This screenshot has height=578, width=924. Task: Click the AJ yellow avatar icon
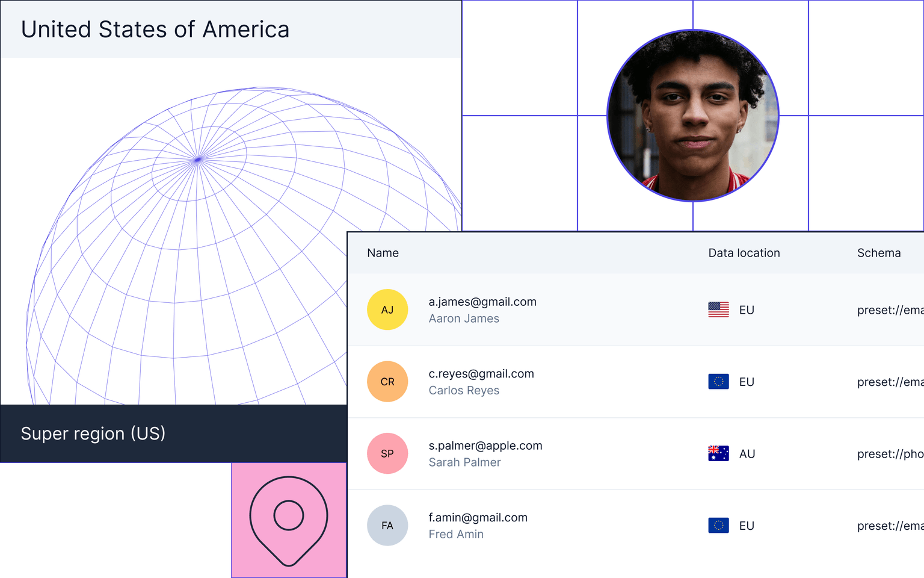pos(387,309)
